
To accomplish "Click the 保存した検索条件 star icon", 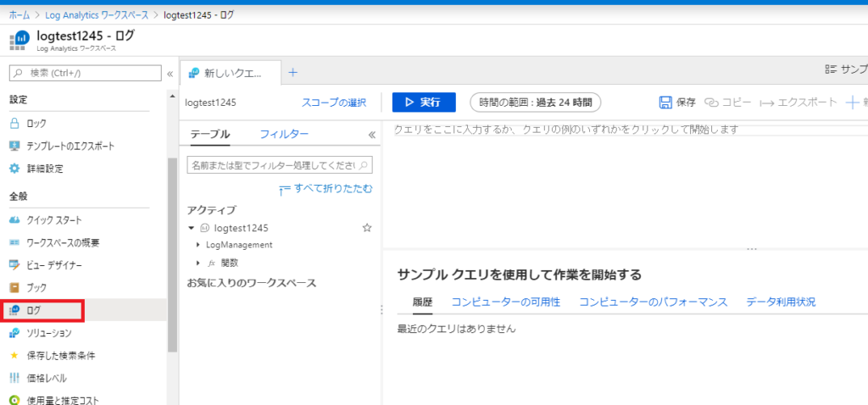I will 15,355.
